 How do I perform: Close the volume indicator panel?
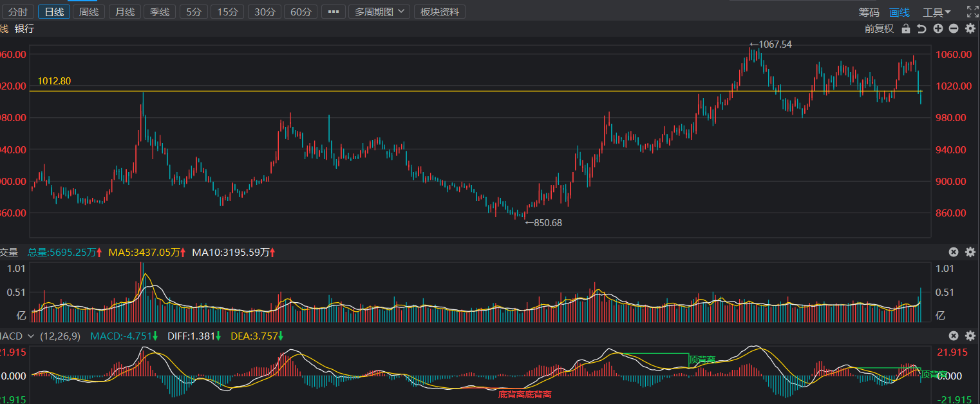pyautogui.click(x=954, y=252)
